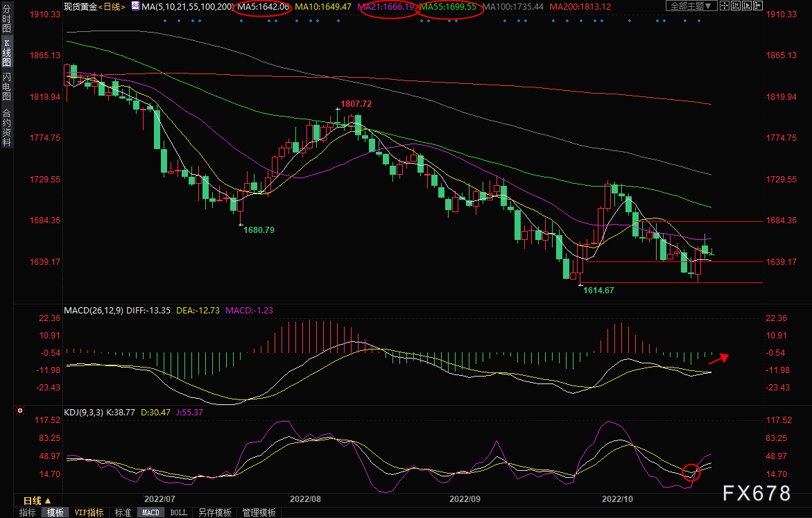Click the MACD(26,12,9) indicator label

(x=93, y=310)
